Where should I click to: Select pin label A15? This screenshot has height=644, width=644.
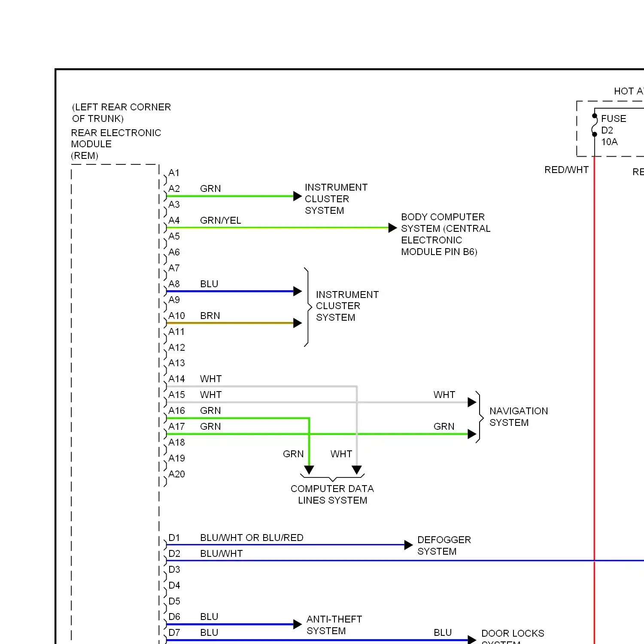point(176,395)
